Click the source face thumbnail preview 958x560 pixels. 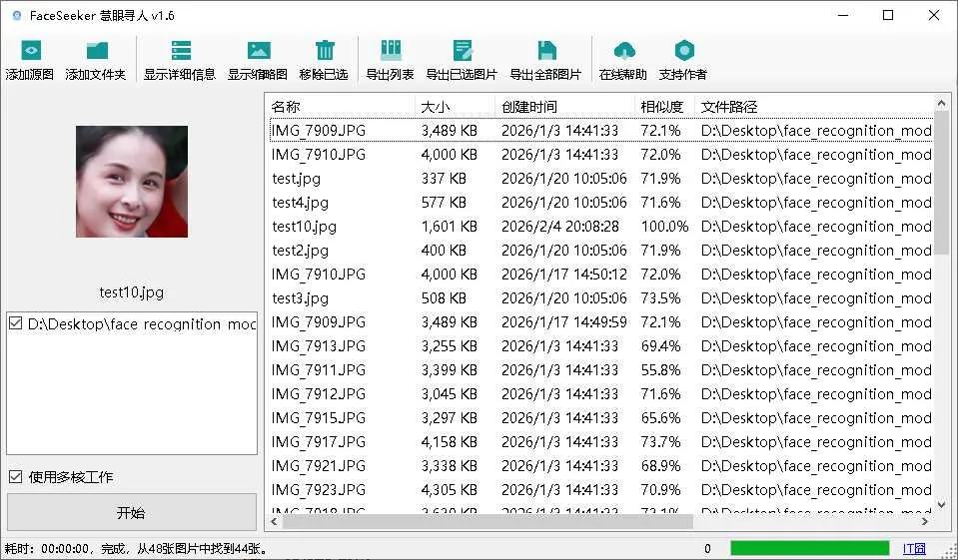coord(132,182)
